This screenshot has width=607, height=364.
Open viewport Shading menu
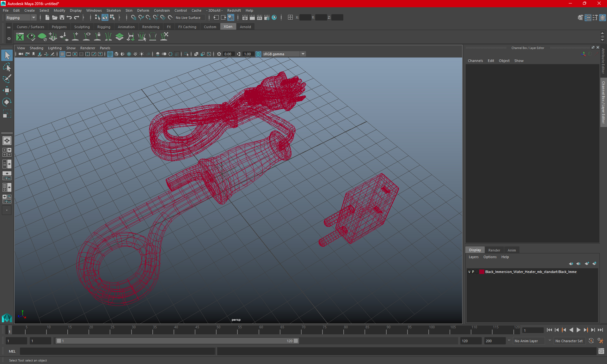point(36,48)
